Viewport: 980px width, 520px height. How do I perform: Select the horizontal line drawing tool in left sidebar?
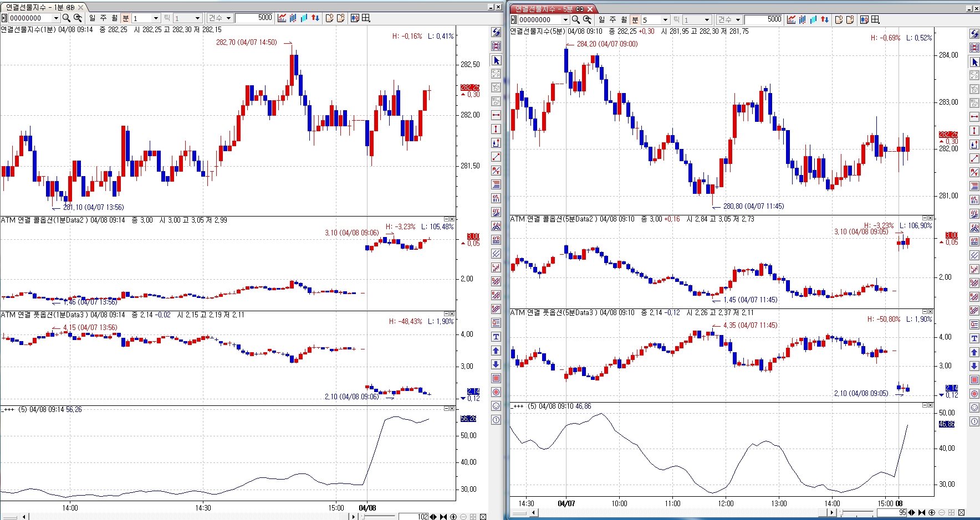496,115
